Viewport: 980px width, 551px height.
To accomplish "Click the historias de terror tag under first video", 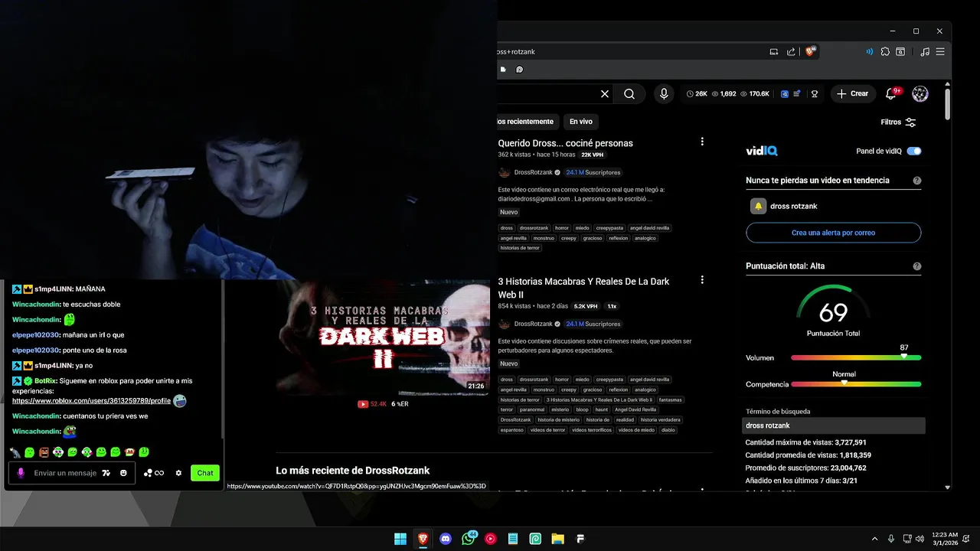I will [x=521, y=248].
